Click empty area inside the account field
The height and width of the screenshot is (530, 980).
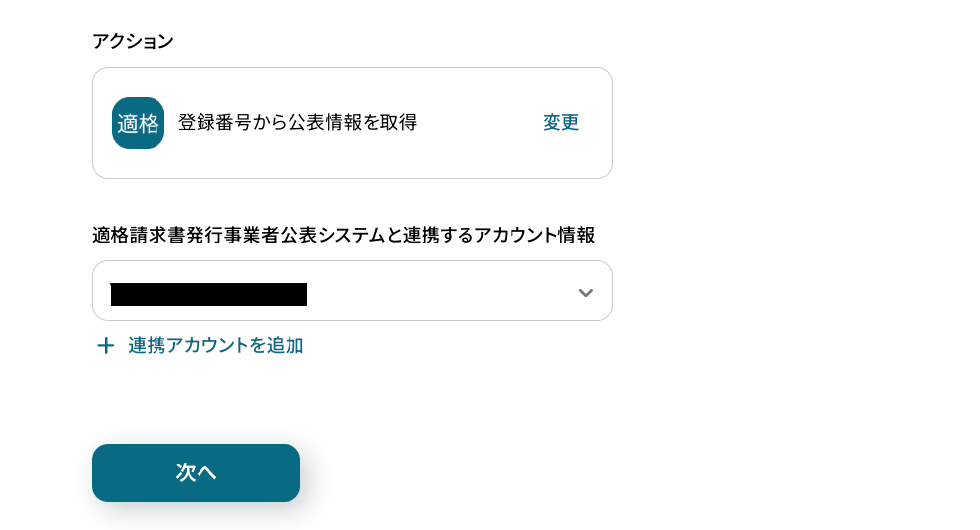click(440, 291)
